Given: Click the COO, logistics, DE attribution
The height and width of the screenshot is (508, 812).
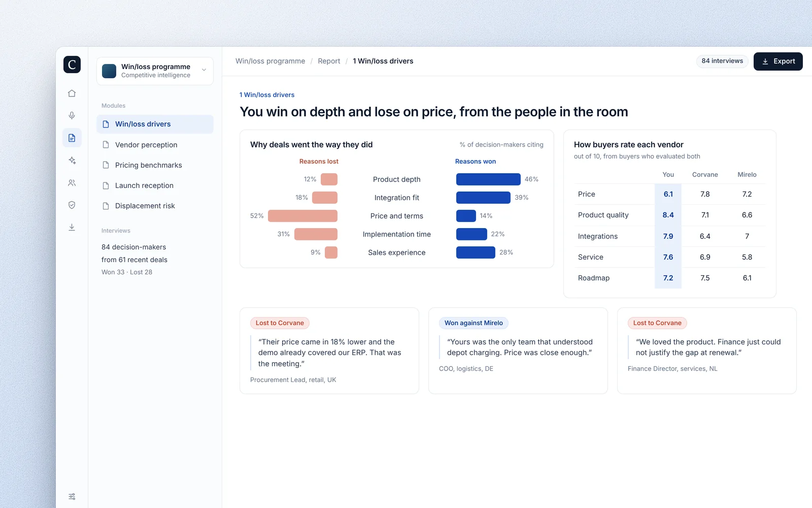Looking at the screenshot, I should (x=466, y=369).
